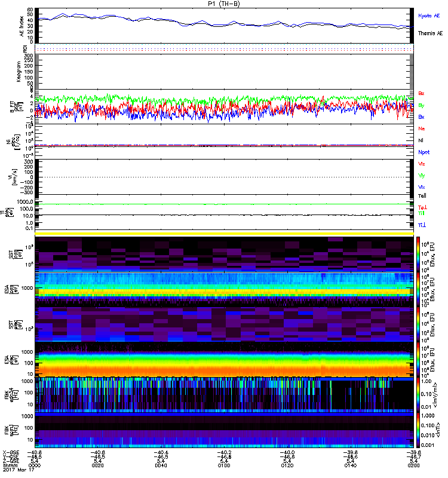Click the dotted zero line in the Vi panel
448x478 pixels.
(225, 177)
